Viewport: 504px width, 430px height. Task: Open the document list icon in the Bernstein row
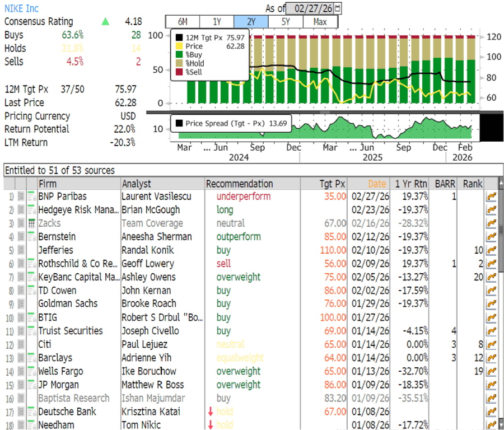21,237
